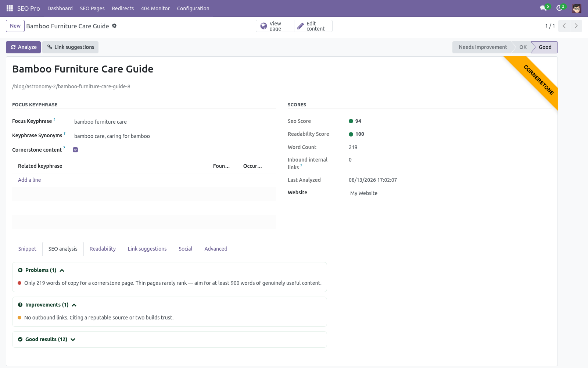This screenshot has height=368, width=588.
Task: Open the Website dropdown field
Action: pos(450,193)
